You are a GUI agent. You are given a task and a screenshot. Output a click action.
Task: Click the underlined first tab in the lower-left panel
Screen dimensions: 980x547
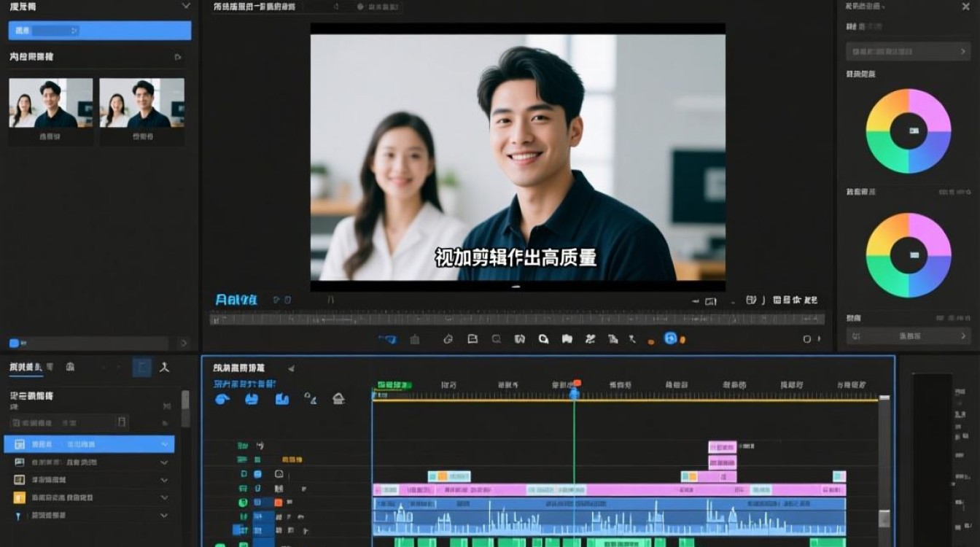click(26, 368)
